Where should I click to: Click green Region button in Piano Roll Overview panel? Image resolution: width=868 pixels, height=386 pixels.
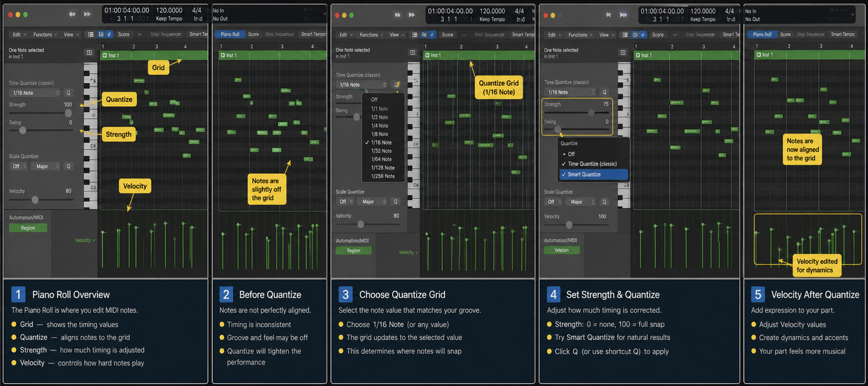(x=28, y=228)
